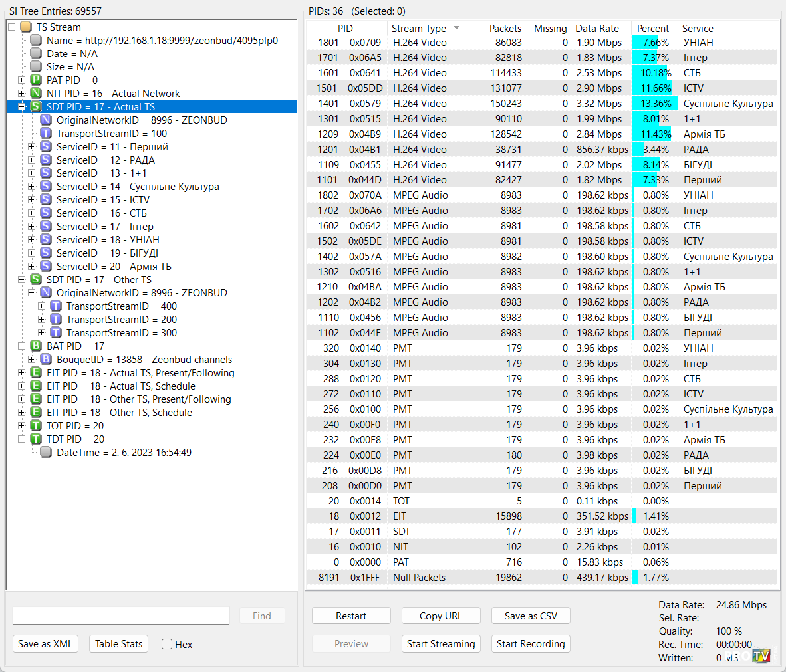The width and height of the screenshot is (786, 672).
Task: Click the TV logo icon in corner
Action: click(761, 655)
